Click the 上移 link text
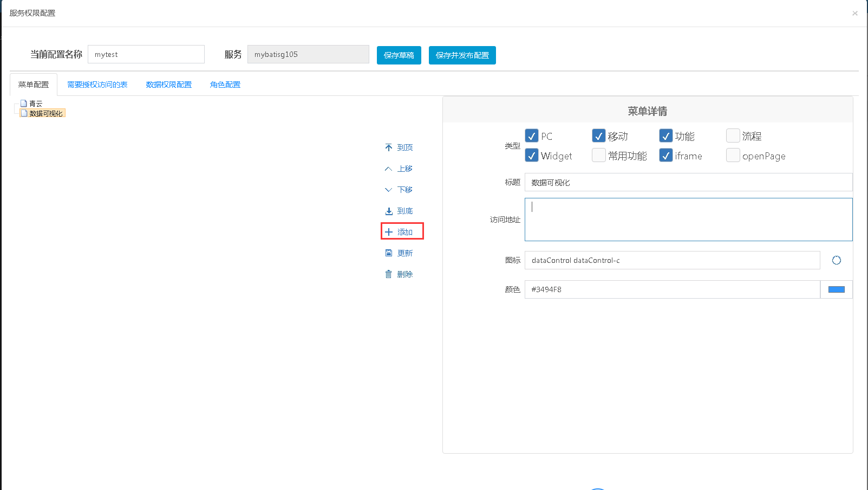Viewport: 868px width, 490px height. [405, 169]
